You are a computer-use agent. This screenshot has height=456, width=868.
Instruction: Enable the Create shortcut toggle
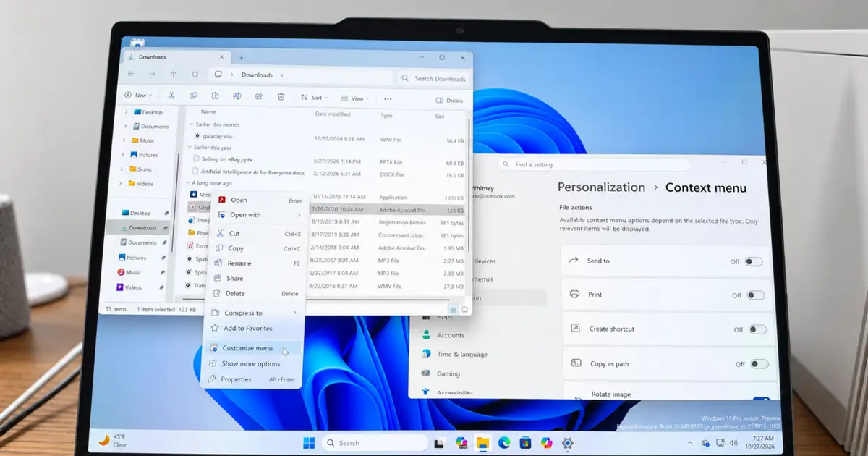(x=757, y=329)
